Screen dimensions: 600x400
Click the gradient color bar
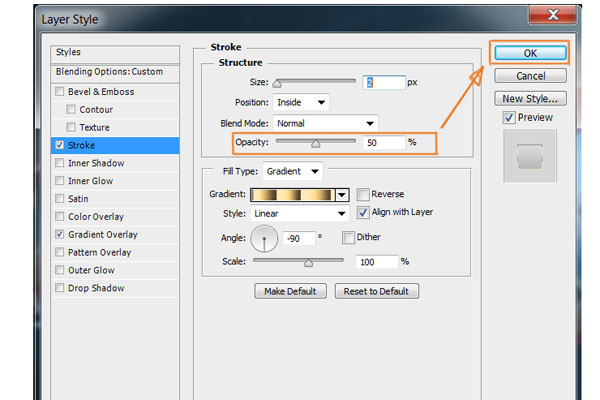tap(293, 195)
